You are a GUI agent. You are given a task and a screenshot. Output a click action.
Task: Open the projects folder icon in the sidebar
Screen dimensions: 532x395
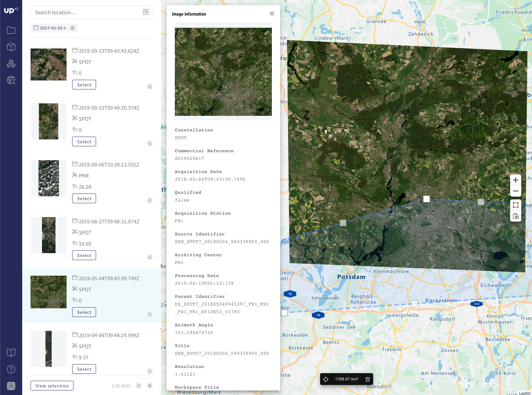tap(11, 30)
